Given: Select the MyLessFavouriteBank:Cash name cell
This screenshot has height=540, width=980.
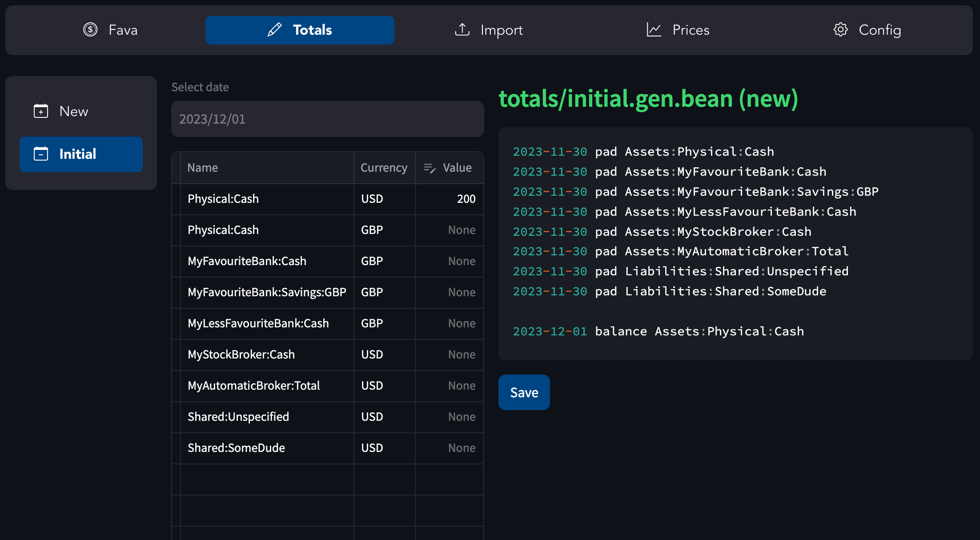Looking at the screenshot, I should tap(267, 324).
